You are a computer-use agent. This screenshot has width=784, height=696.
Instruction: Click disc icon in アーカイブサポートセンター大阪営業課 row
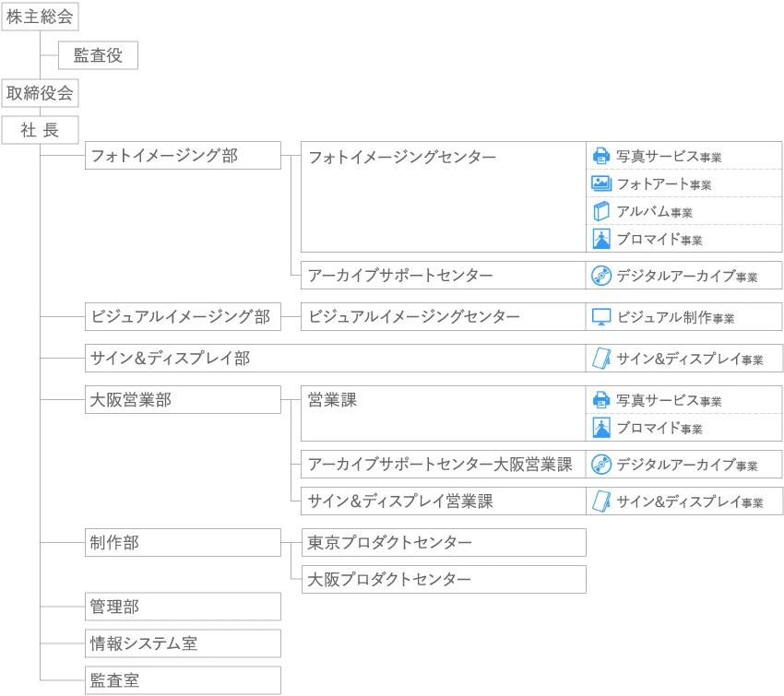(601, 465)
